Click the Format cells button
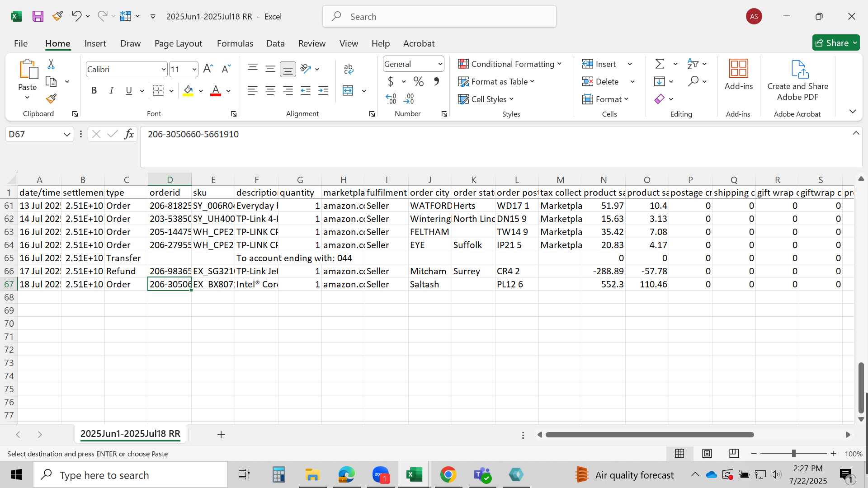 point(605,99)
